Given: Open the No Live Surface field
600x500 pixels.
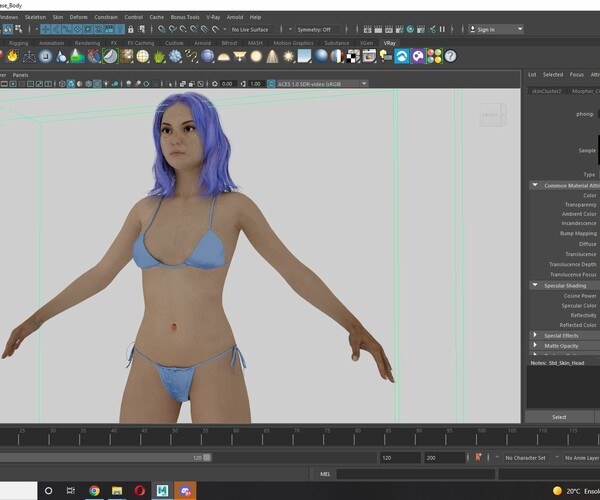Looking at the screenshot, I should (253, 29).
